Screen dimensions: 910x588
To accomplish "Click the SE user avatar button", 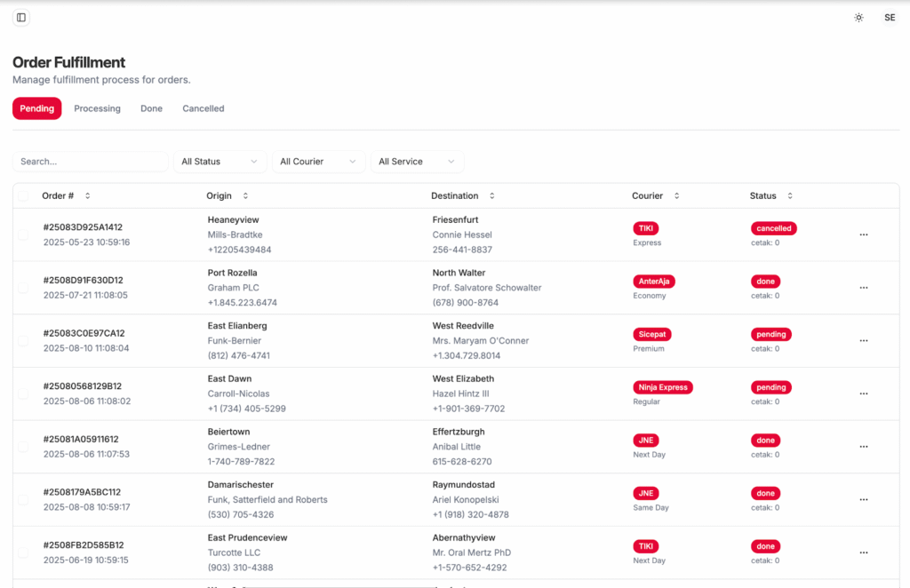I will (x=890, y=18).
